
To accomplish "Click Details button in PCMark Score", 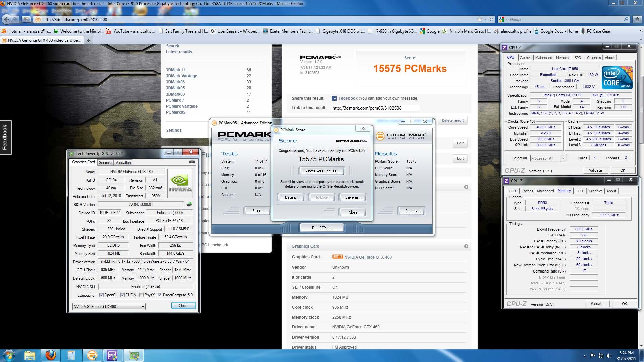I will point(292,197).
